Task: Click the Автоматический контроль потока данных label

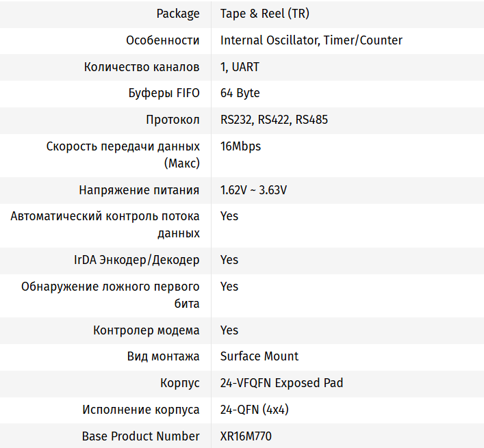Action: point(105,224)
